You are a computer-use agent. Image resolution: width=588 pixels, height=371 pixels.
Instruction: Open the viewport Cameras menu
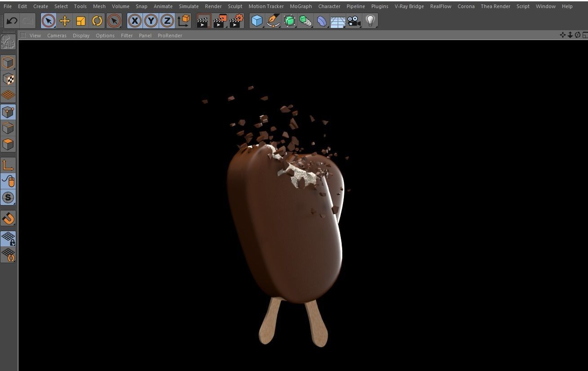[57, 35]
